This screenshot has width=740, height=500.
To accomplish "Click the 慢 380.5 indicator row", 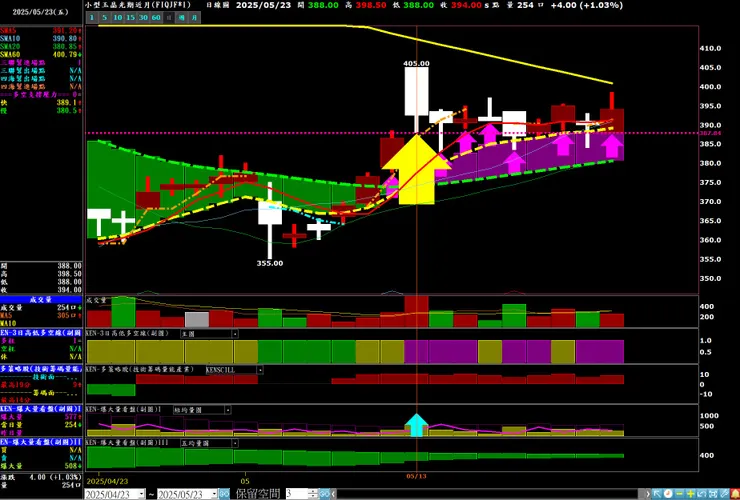I will [x=41, y=110].
